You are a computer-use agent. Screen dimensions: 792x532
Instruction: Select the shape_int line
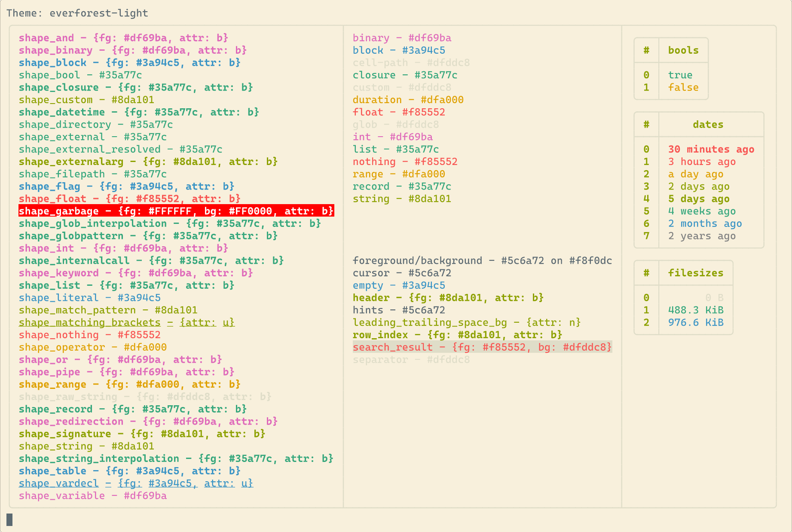(123, 249)
